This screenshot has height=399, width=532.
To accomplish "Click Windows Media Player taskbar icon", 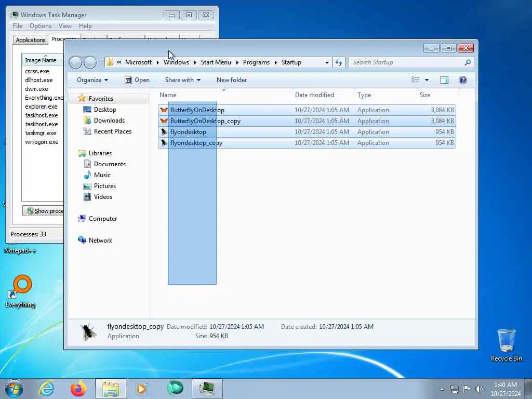I will click(x=142, y=389).
